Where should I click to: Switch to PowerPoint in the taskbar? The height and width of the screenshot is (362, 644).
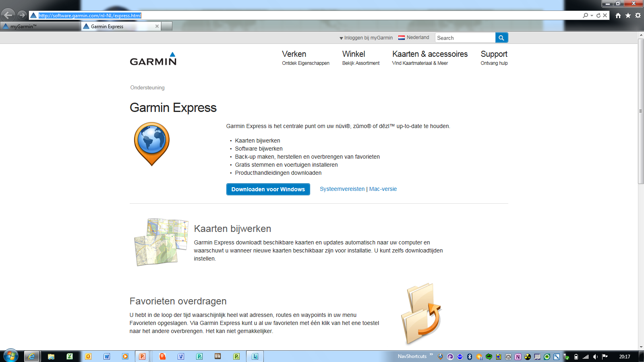142,356
